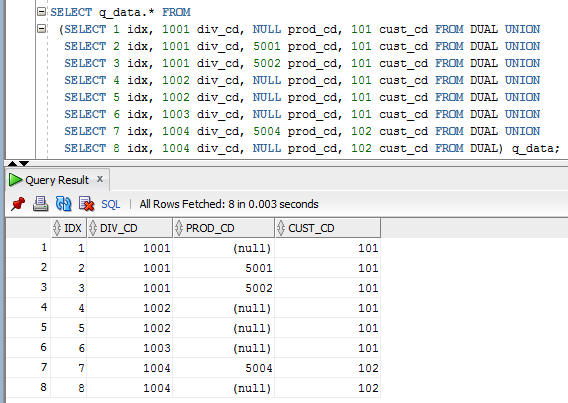Click 5001 literal in SQL editor
The width and height of the screenshot is (568, 403).
pyautogui.click(x=267, y=46)
